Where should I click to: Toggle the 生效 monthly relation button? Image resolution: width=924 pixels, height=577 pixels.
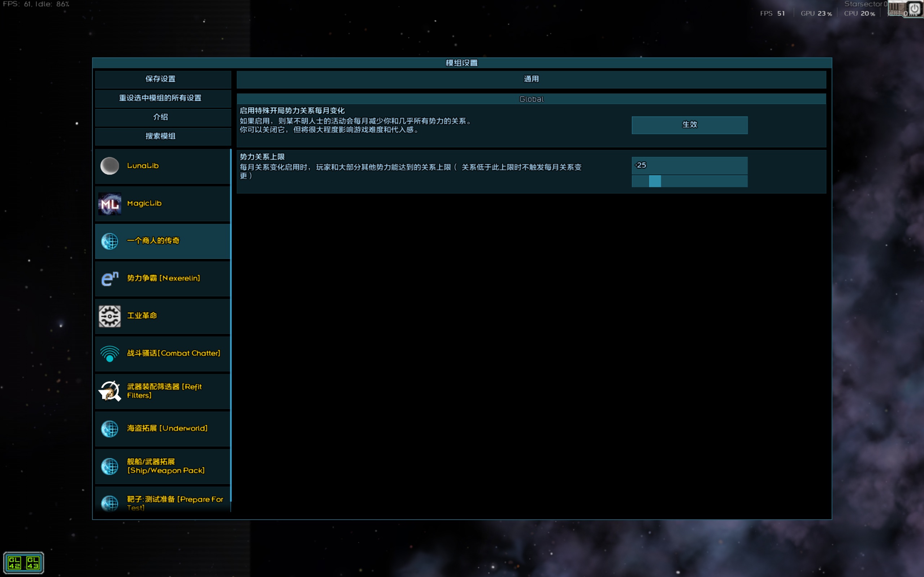coord(689,125)
